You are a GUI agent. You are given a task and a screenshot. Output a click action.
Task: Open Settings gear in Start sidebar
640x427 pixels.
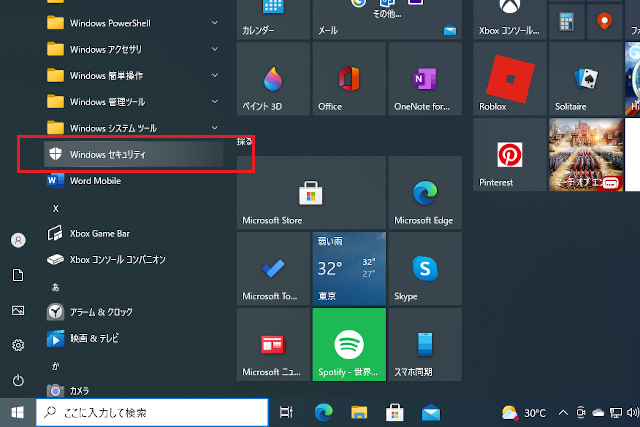18,345
